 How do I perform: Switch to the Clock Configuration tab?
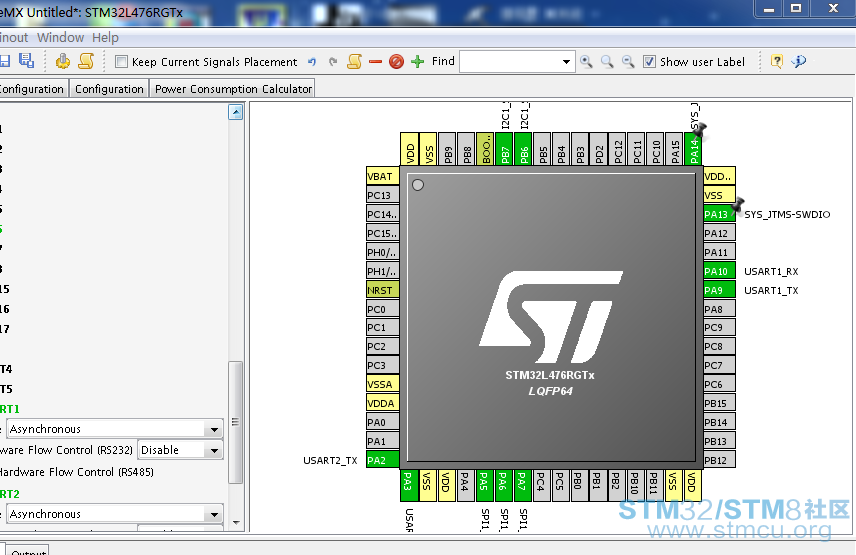33,89
